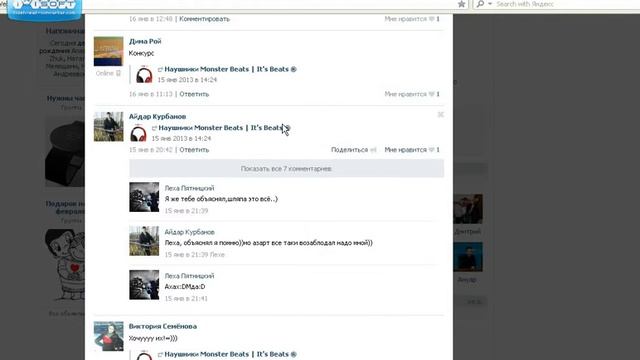Click 15 янв в 21:41 timestamp

186,298
